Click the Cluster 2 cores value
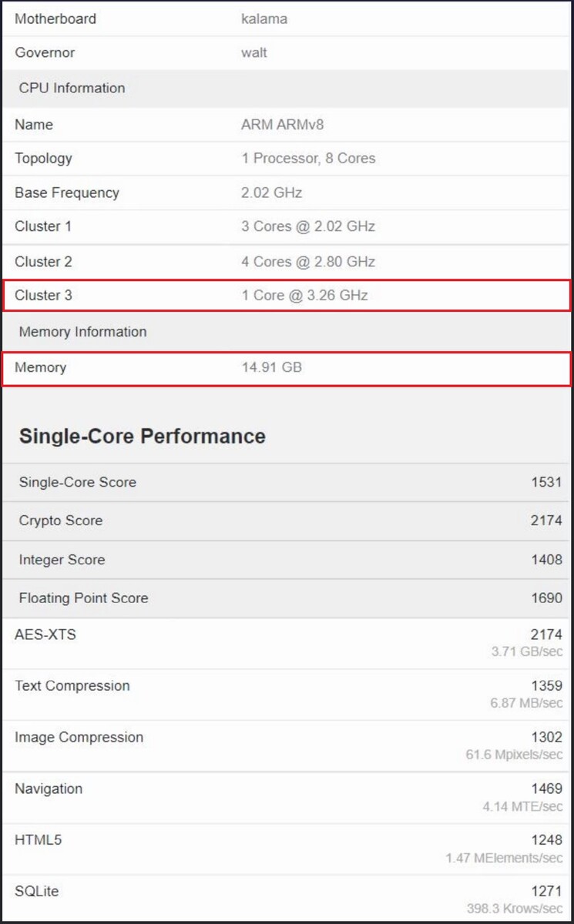Image resolution: width=574 pixels, height=924 pixels. [308, 262]
